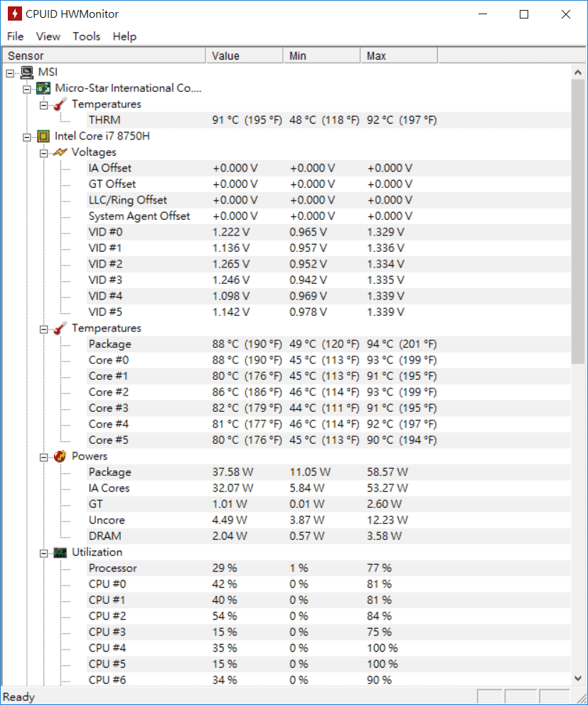Screen dimensions: 588x705
Task: Select the temperature Package row
Action: [328, 344]
